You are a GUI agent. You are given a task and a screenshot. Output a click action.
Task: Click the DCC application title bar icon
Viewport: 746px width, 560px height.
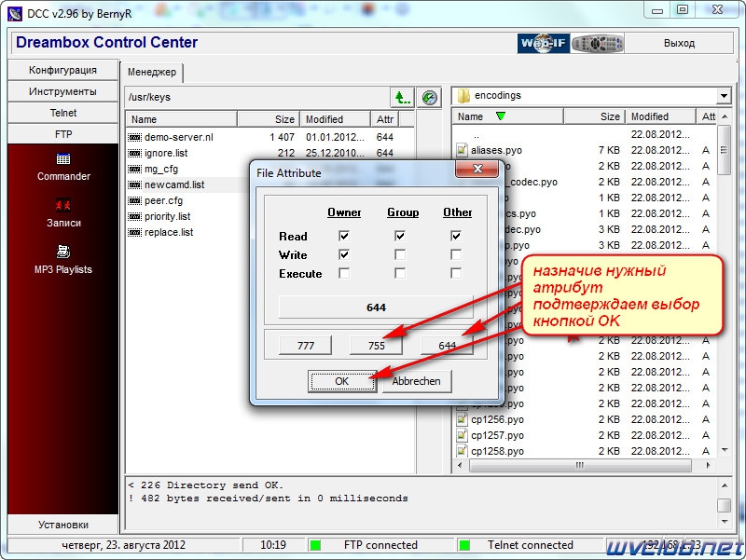click(x=15, y=13)
